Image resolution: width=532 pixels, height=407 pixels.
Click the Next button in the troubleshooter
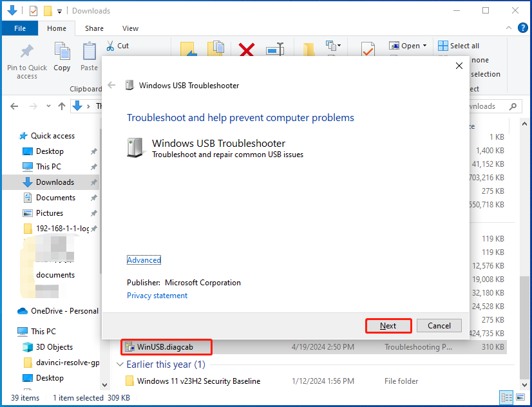pyautogui.click(x=388, y=325)
